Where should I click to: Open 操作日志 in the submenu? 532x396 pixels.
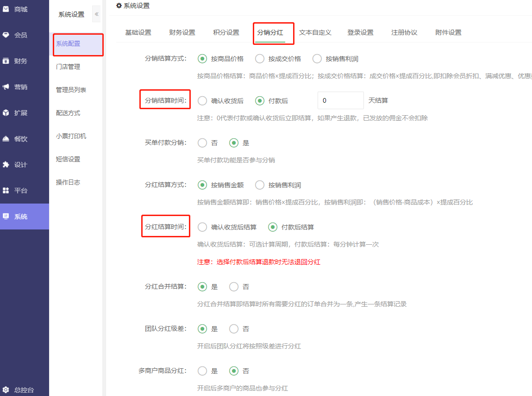coord(68,182)
